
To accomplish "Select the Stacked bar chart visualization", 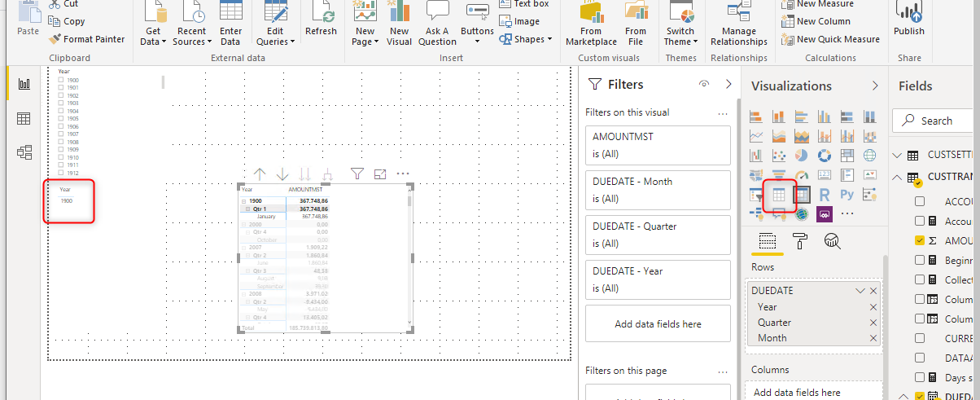I will pyautogui.click(x=756, y=116).
